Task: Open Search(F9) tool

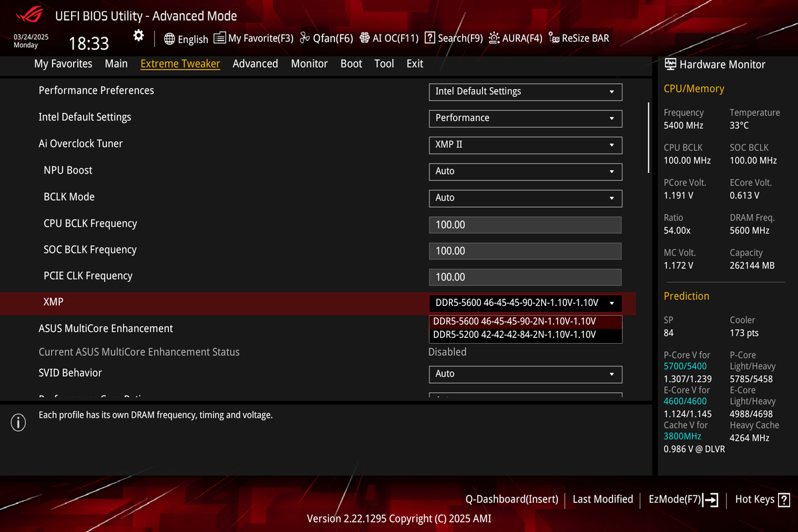Action: tap(454, 38)
